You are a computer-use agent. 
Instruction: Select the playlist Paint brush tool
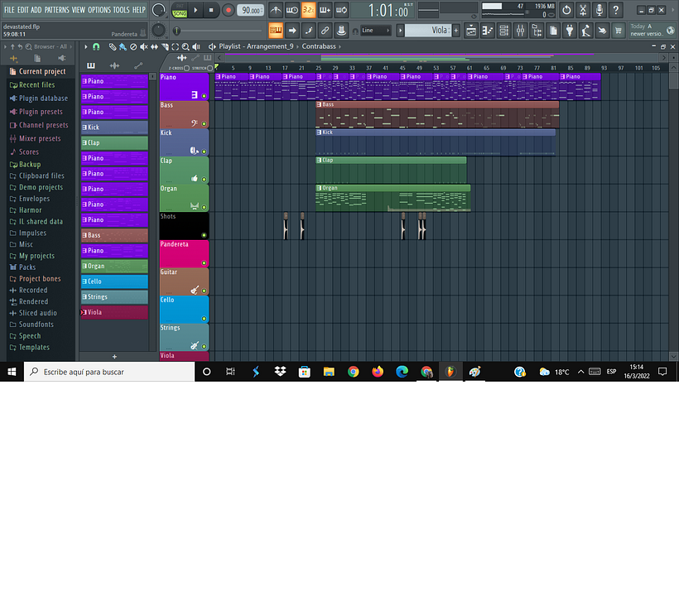(x=123, y=46)
